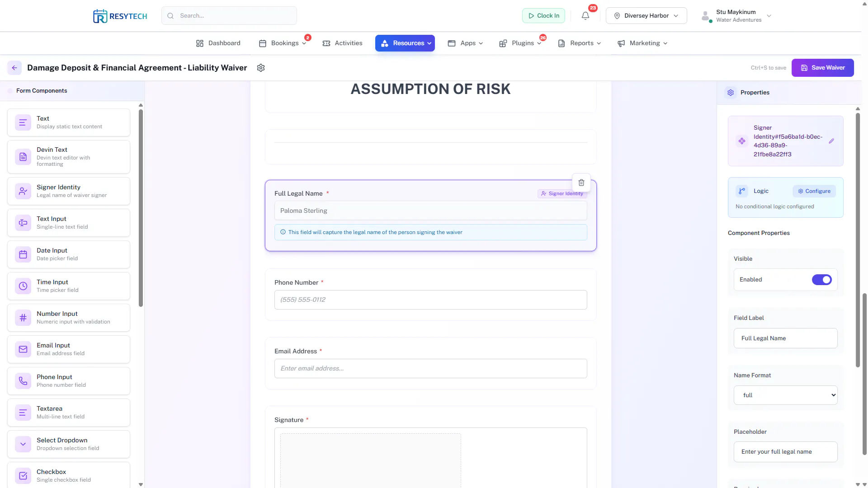Viewport: 868px width, 488px height.
Task: Open the Marketing menu
Action: click(642, 43)
